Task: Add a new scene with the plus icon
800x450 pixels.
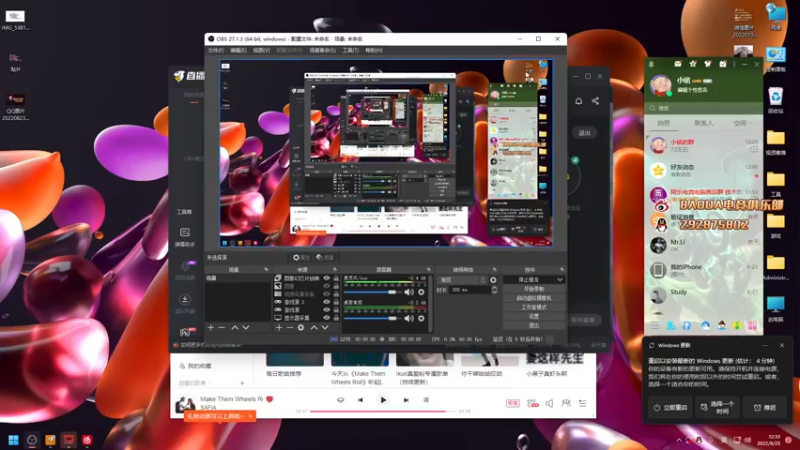Action: coord(211,328)
